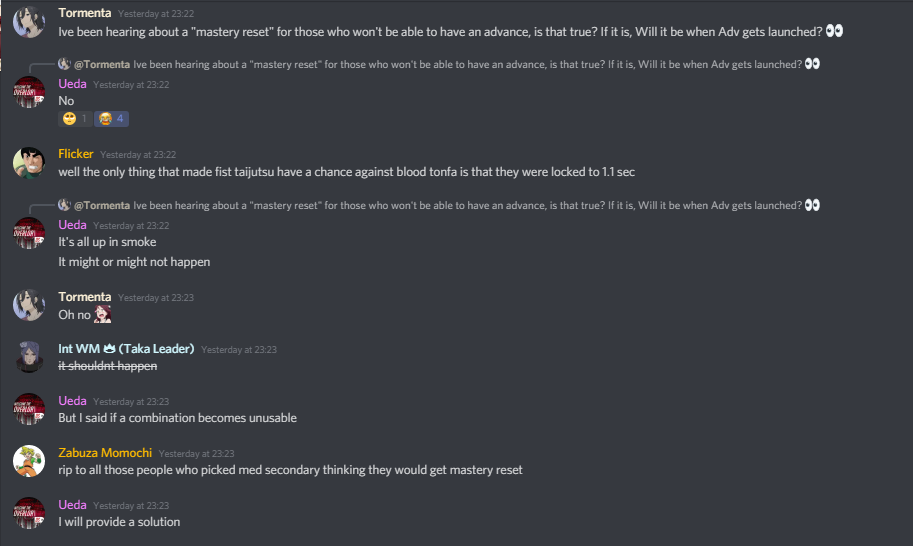Click Flicker's profile avatar
Screen dimensions: 913x546
point(29,163)
